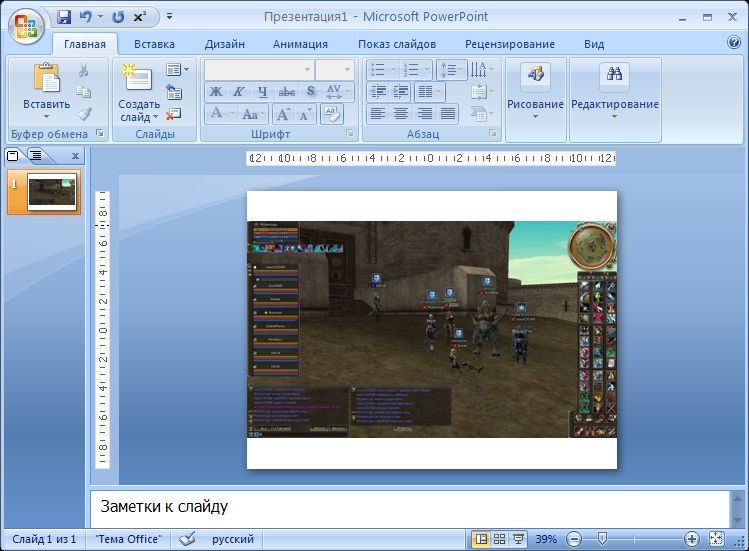Customize quick access toolbar arrow
The height and width of the screenshot is (551, 749).
[170, 17]
